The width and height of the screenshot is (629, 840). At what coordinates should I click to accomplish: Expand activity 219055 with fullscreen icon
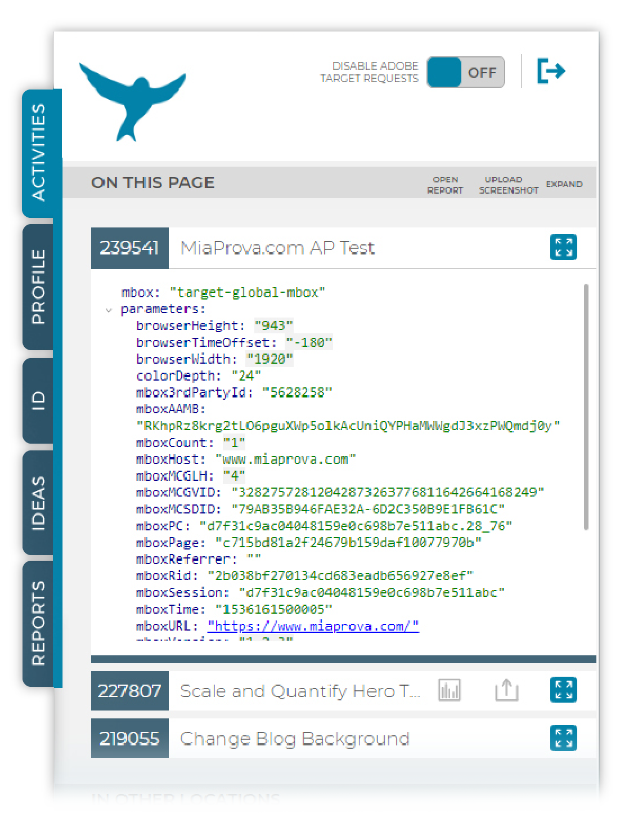pyautogui.click(x=564, y=738)
